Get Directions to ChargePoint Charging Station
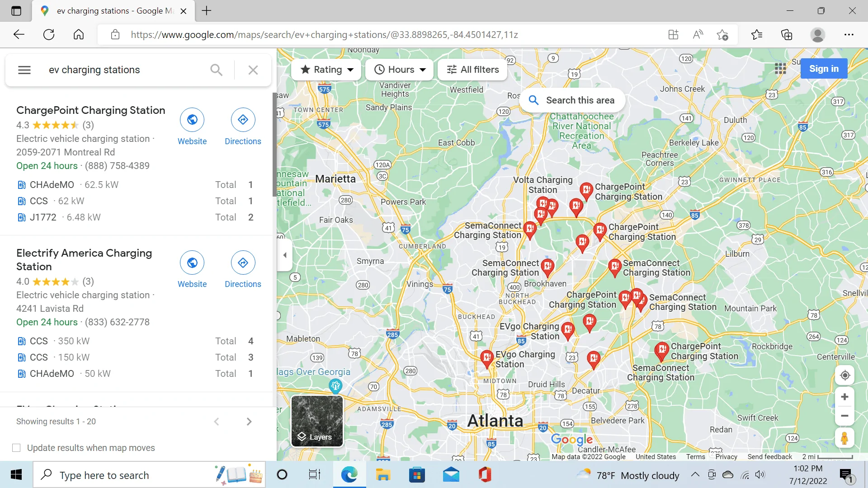 click(243, 127)
